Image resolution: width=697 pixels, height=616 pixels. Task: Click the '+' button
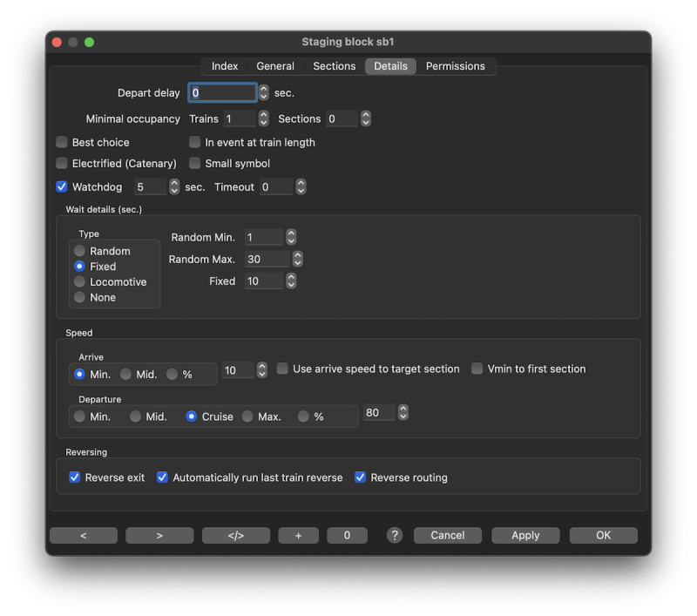tap(298, 536)
